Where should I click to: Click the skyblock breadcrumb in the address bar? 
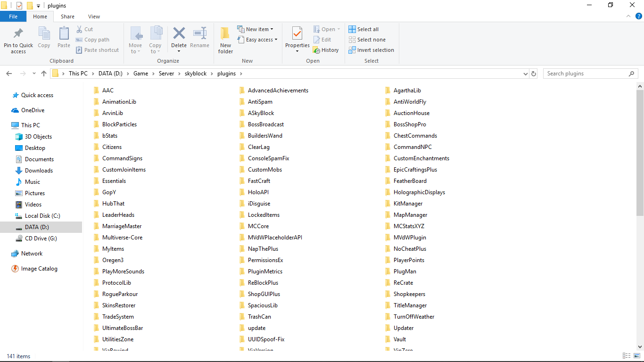195,74
